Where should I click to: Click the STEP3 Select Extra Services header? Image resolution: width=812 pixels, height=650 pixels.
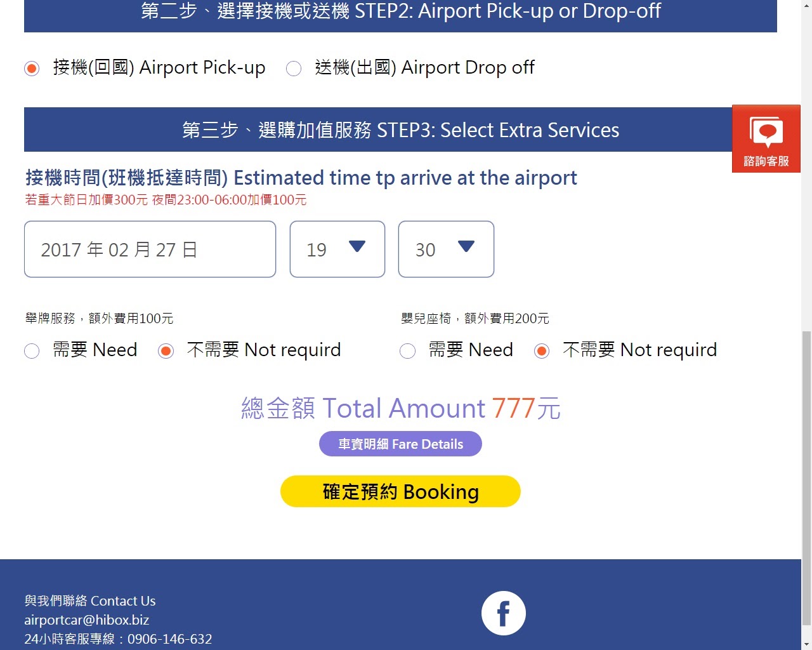(400, 129)
